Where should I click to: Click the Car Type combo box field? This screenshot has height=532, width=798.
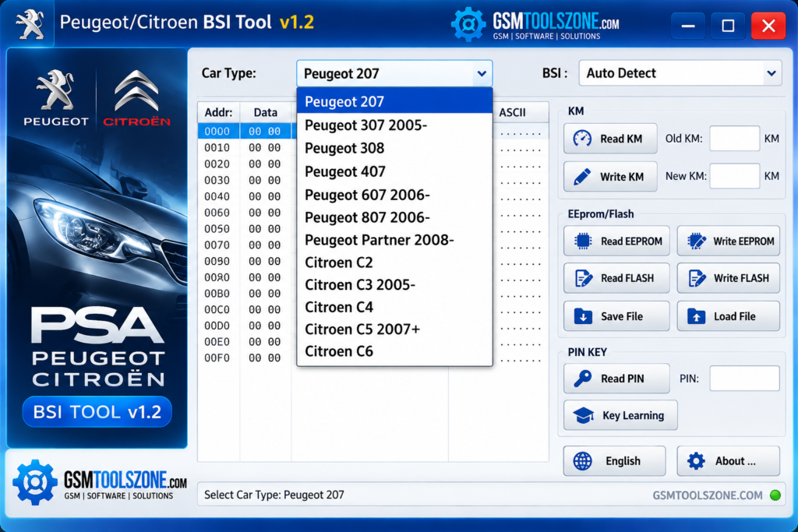point(394,74)
